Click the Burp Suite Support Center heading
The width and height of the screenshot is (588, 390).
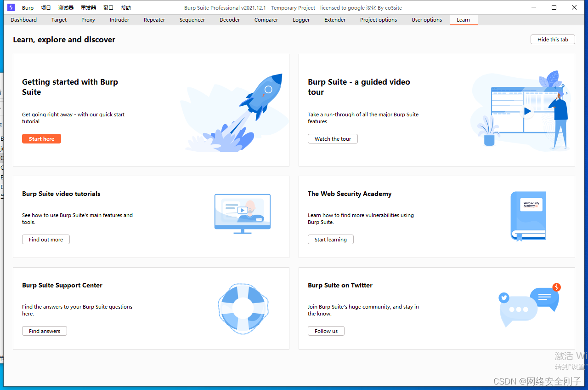62,285
